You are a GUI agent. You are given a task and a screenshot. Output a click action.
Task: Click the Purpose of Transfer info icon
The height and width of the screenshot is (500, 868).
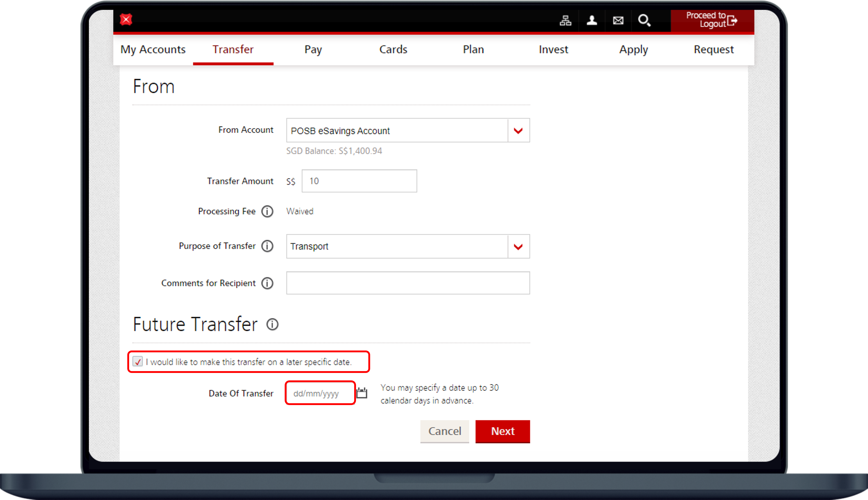pos(267,246)
